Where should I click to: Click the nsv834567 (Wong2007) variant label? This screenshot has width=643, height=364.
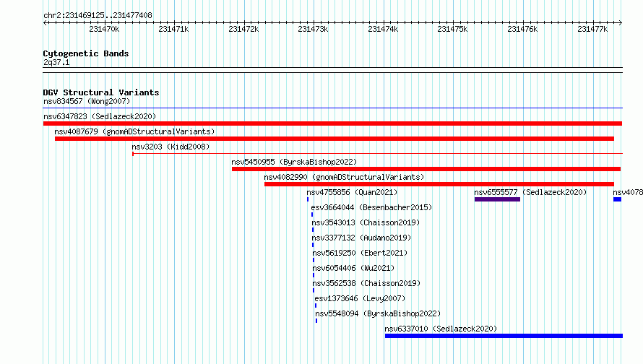pos(87,101)
